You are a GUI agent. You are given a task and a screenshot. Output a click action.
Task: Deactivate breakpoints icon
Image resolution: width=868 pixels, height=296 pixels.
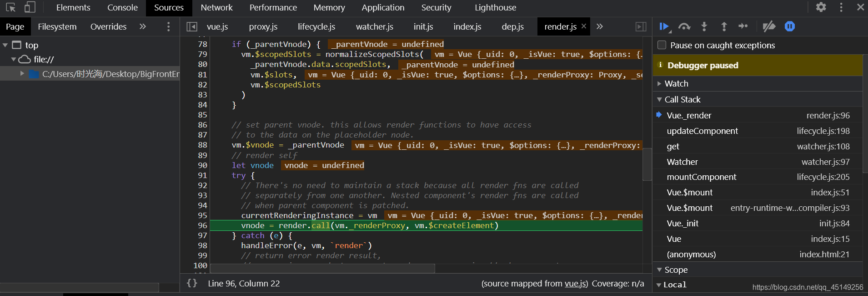click(x=769, y=27)
